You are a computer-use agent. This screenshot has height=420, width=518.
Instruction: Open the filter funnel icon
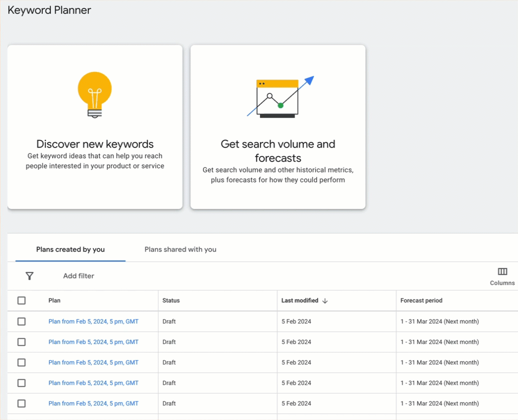[29, 275]
